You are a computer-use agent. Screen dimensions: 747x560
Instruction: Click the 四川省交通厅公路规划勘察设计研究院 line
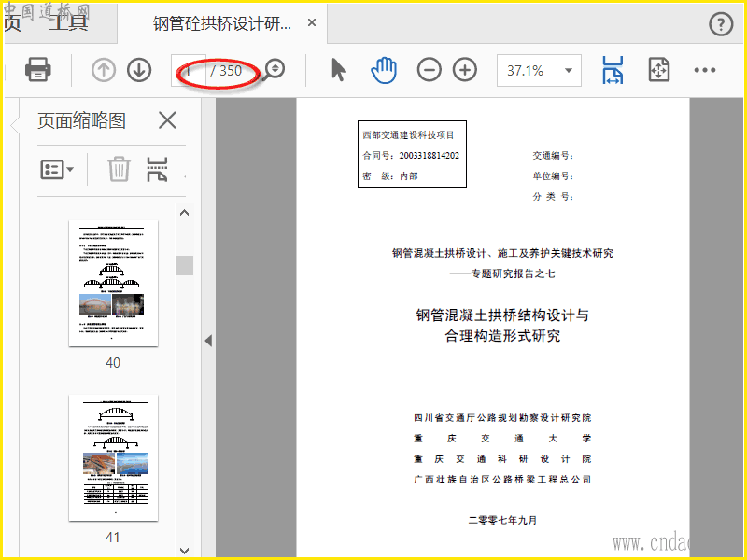[502, 417]
